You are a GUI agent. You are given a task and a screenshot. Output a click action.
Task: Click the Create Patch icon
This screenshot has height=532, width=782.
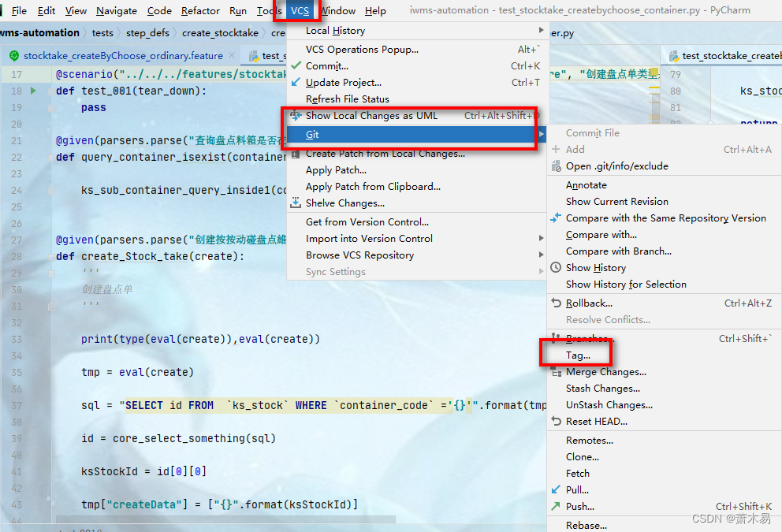tap(296, 154)
